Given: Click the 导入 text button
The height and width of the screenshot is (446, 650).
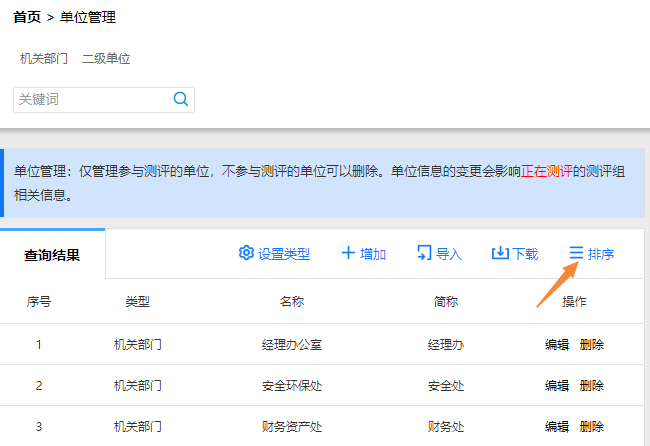Looking at the screenshot, I should (449, 254).
